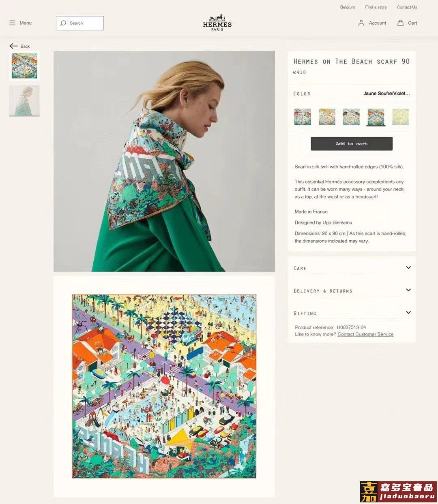Click the search magnifier icon
The width and height of the screenshot is (438, 504).
pos(63,23)
